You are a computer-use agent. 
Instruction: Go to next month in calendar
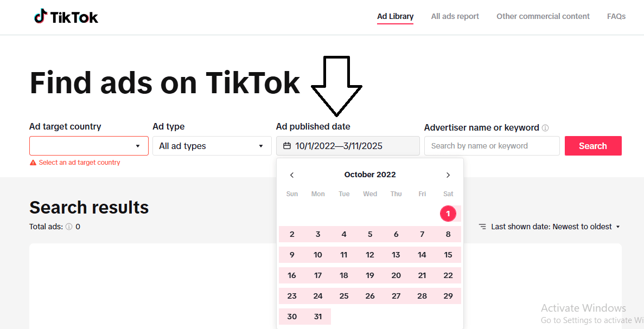point(448,175)
